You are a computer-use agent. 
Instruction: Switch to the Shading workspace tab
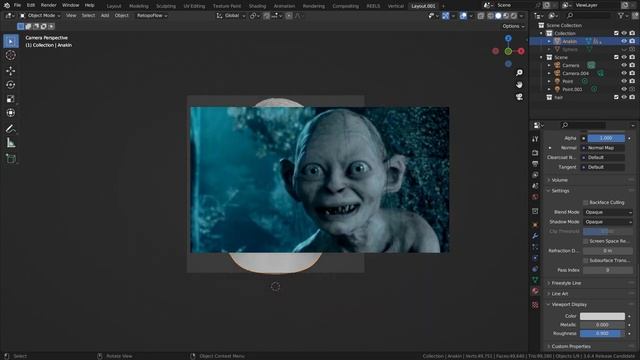tap(257, 6)
